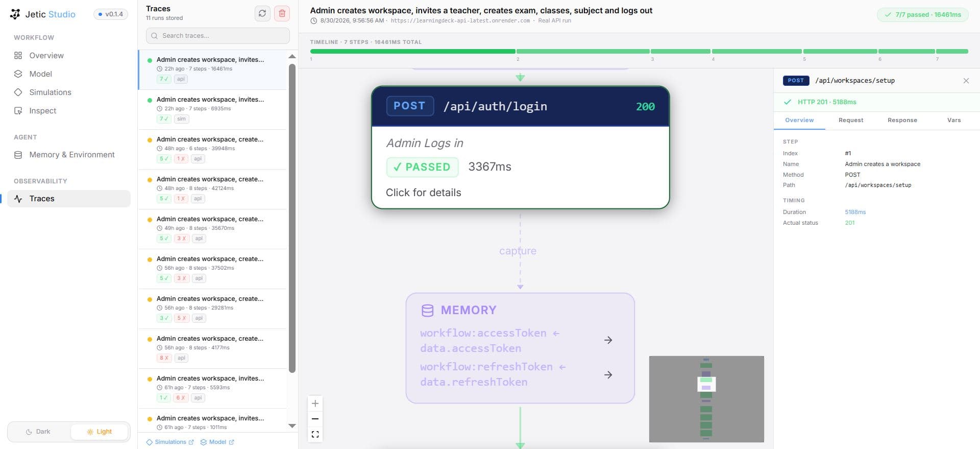Switch to Light theme
980x449 pixels.
pyautogui.click(x=99, y=432)
